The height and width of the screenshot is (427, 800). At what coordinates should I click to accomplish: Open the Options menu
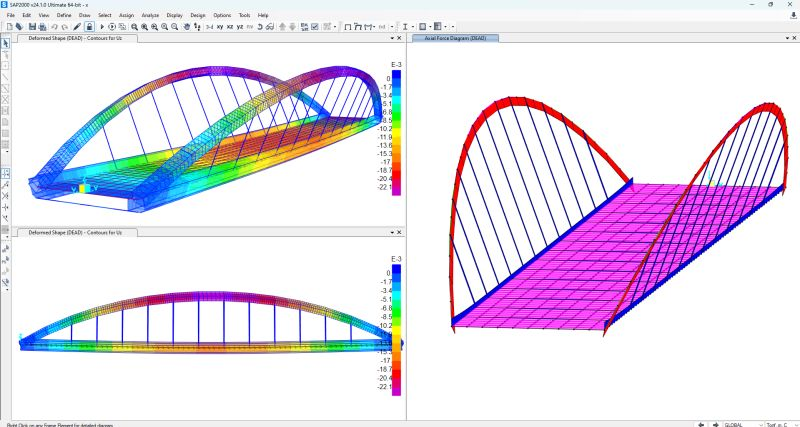[222, 15]
